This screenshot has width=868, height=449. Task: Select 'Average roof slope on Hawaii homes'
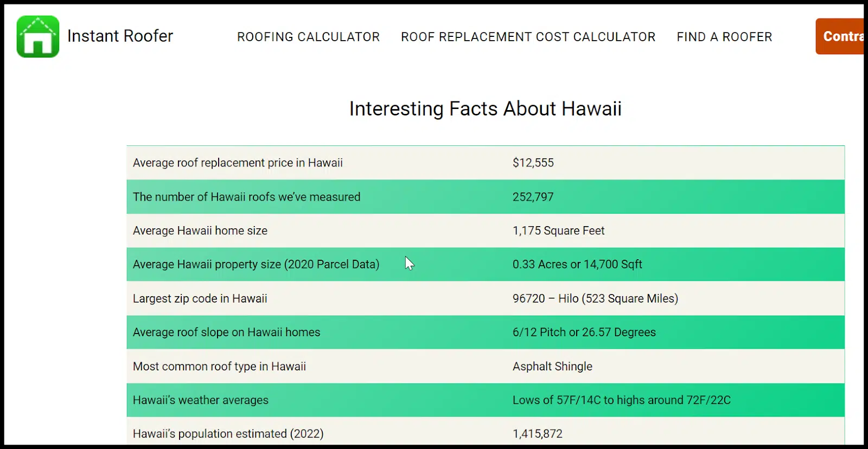[x=227, y=332]
